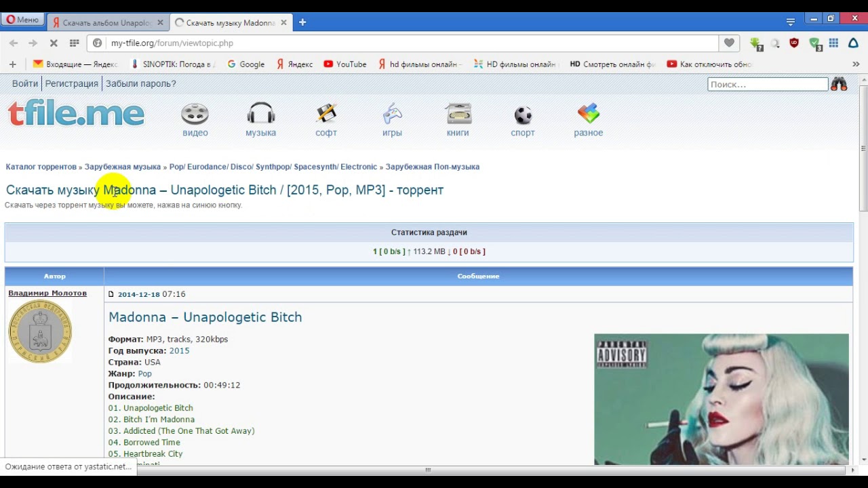The image size is (868, 488).
Task: Open the Яндекс bookmark
Action: [x=294, y=64]
